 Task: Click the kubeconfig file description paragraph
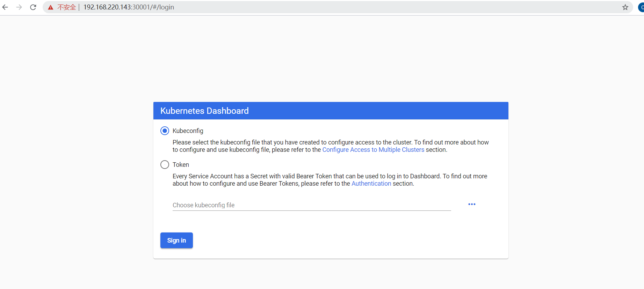pos(331,146)
